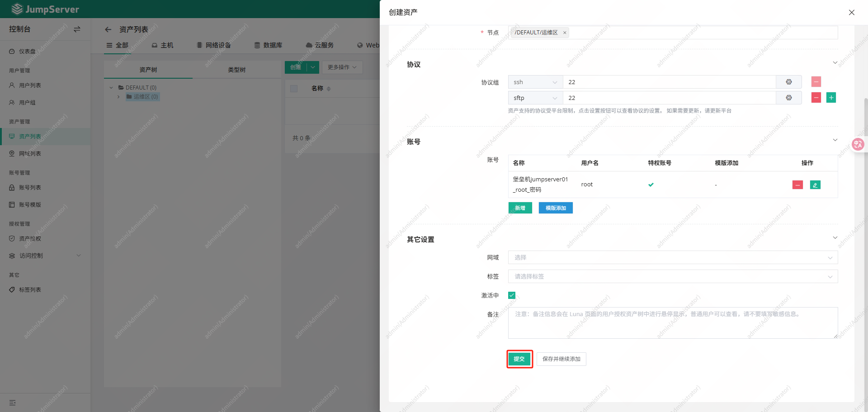This screenshot has height=412, width=868.
Task: Switch to the 类型树 tab
Action: click(x=237, y=70)
